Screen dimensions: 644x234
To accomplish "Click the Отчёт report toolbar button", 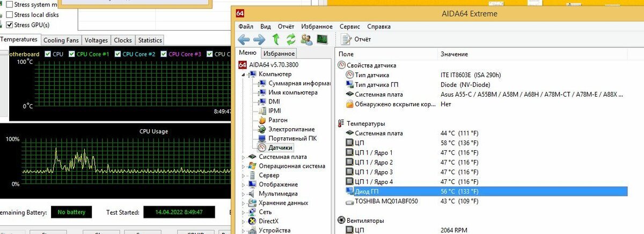I will point(356,39).
